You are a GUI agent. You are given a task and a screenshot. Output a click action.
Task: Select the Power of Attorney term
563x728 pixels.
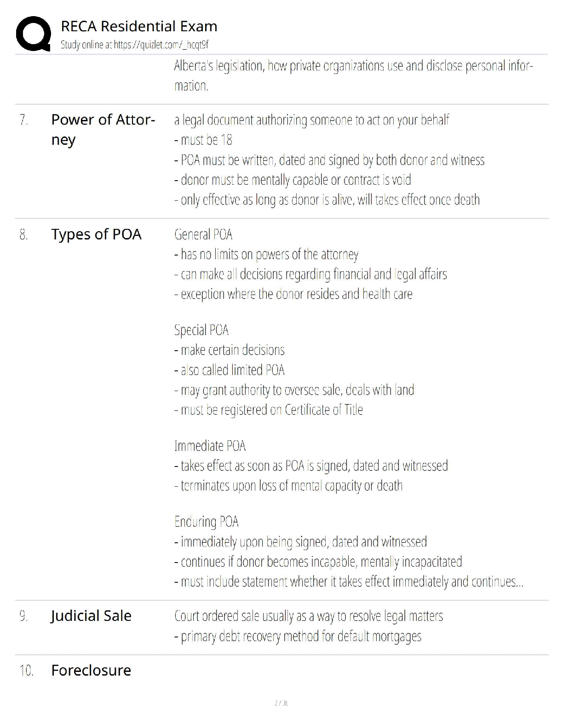pyautogui.click(x=103, y=130)
